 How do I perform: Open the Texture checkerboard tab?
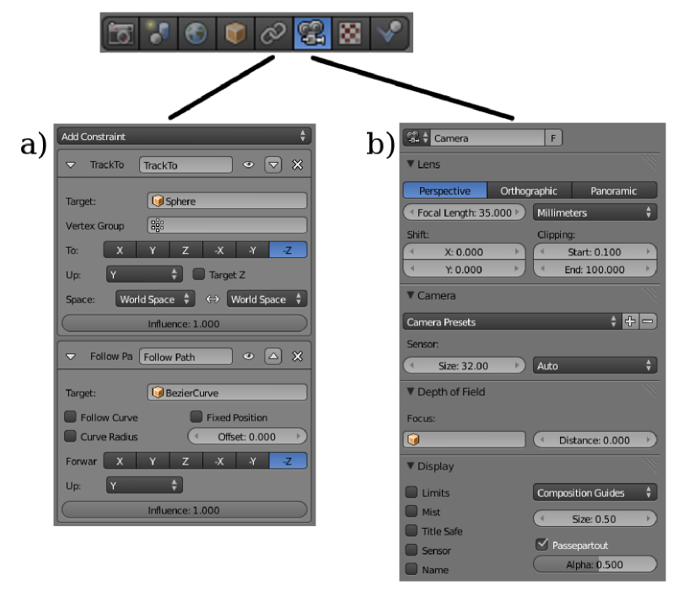351,33
